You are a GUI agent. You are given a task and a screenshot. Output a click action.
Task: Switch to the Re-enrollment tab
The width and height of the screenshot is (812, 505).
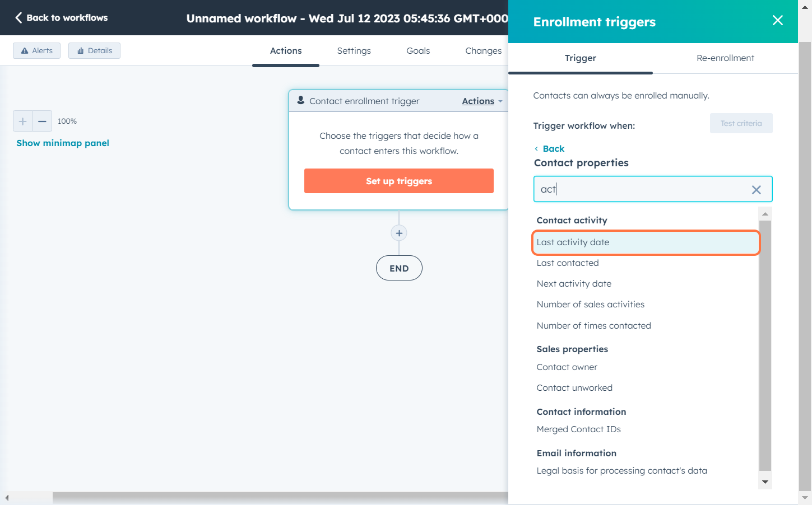725,58
